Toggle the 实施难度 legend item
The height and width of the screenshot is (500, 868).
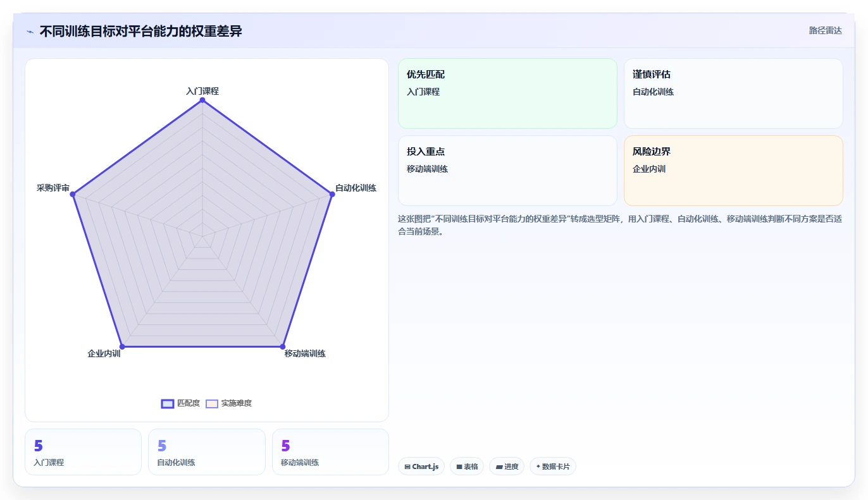[x=228, y=403]
